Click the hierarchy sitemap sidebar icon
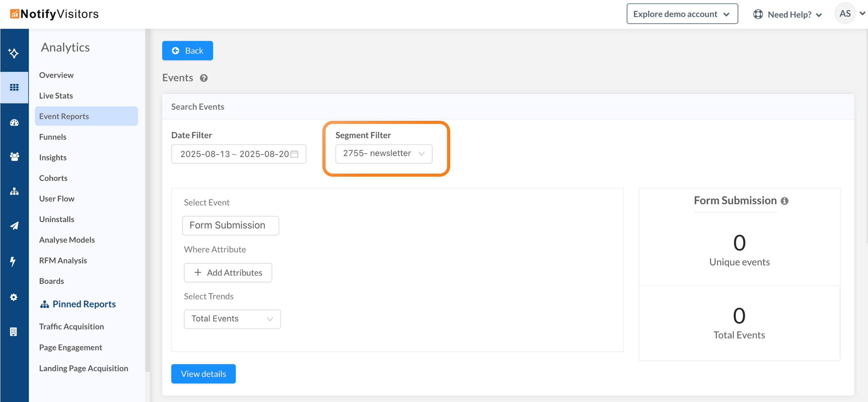Viewport: 868px width, 402px height. coord(14,191)
